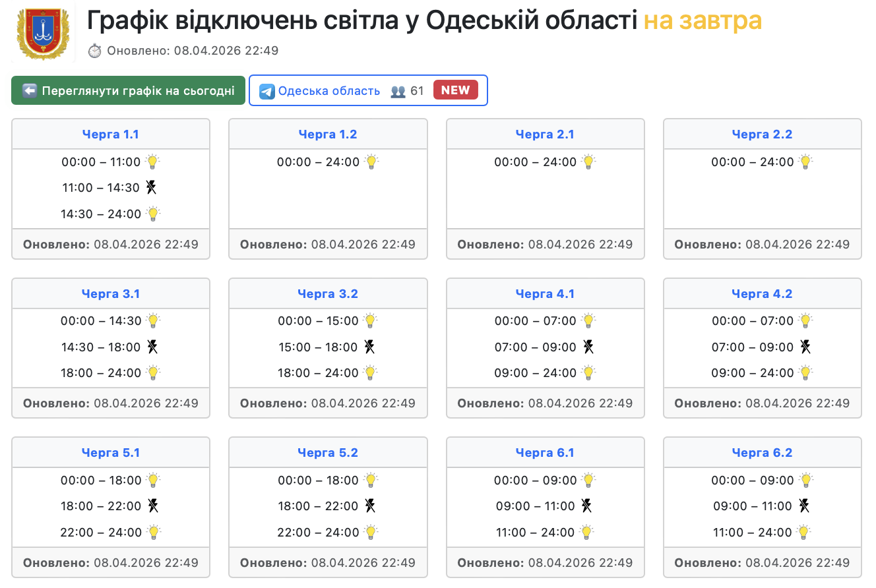876x588 pixels.
Task: Open the Черга 2.1 link
Action: coord(545,134)
